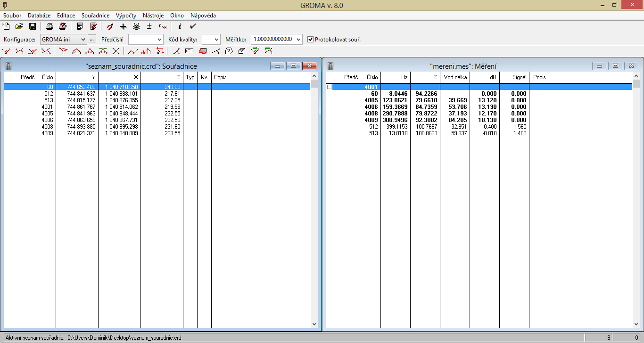The width and height of the screenshot is (644, 343).
Task: Open the seznam_souradnic.crd window system menu icon
Action: (x=8, y=66)
